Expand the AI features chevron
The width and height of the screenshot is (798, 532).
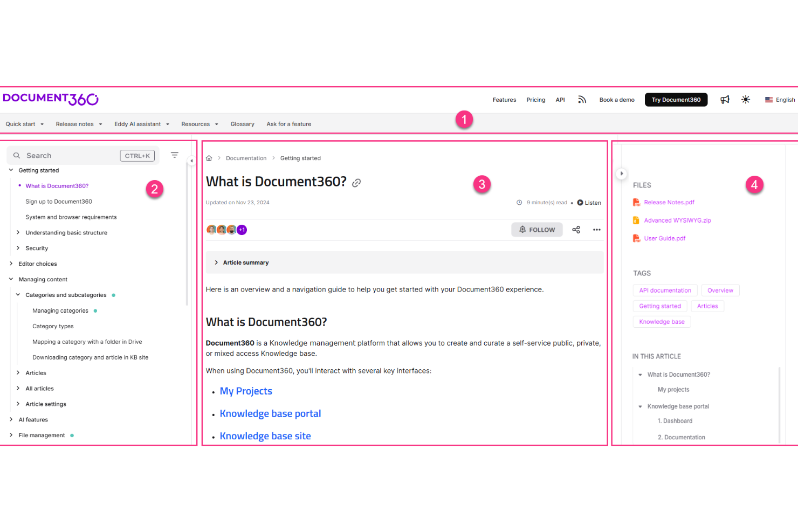click(x=11, y=419)
